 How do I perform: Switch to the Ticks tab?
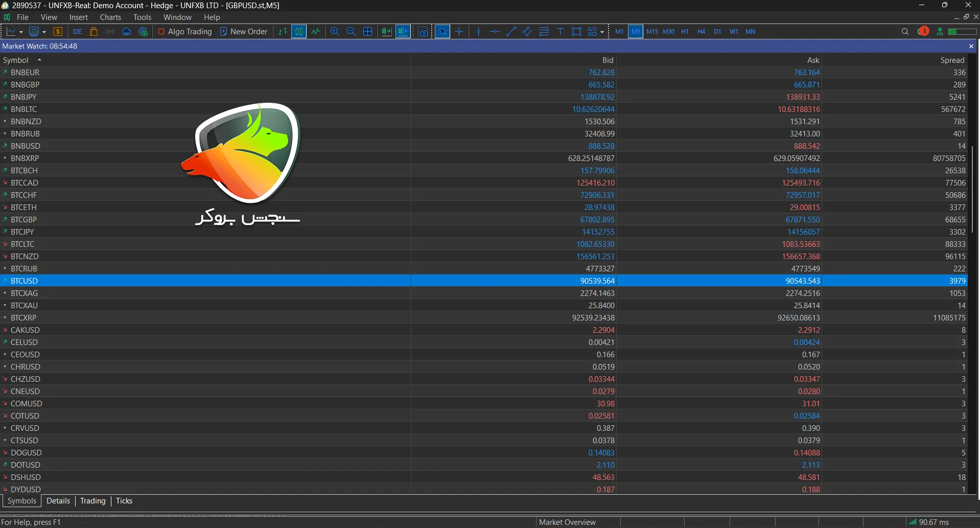(x=124, y=501)
